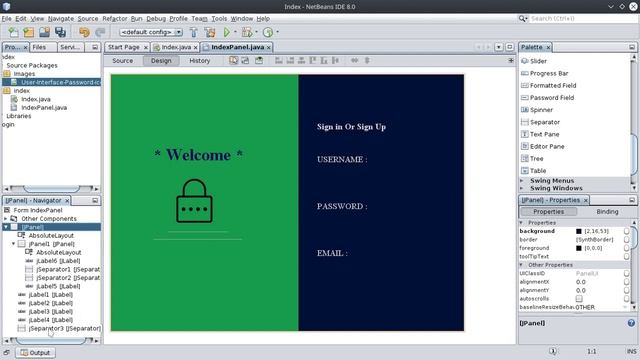Click the Selection Mode icon in designer toolbar

click(x=233, y=60)
